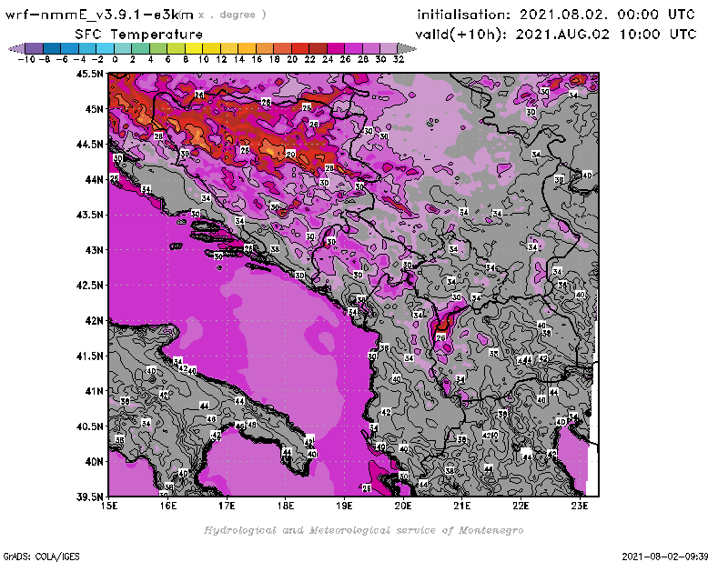Click the '41.5N' latitude label
This screenshot has height=562, width=728.
(x=89, y=356)
